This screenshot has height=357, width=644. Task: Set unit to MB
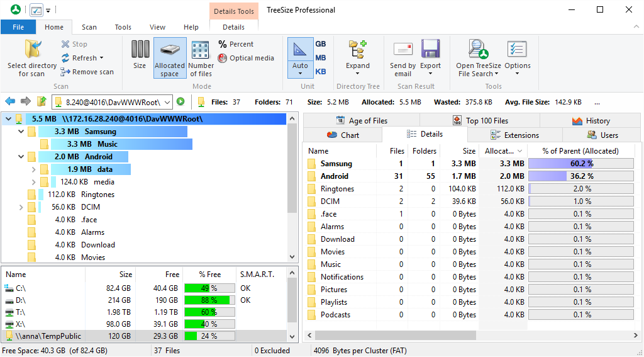320,58
